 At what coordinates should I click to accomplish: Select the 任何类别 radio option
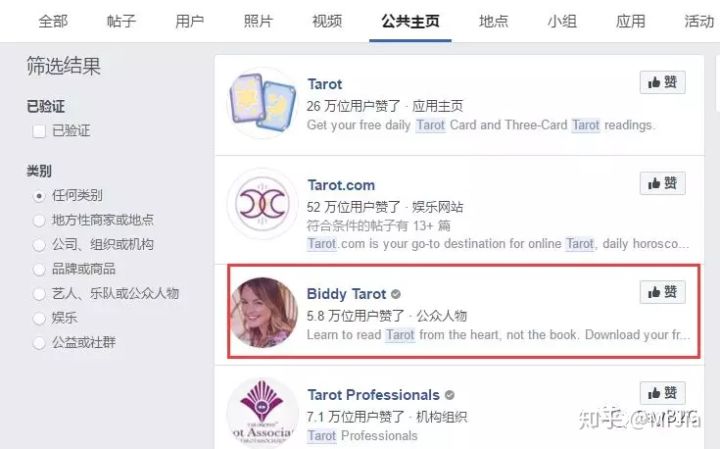click(39, 196)
